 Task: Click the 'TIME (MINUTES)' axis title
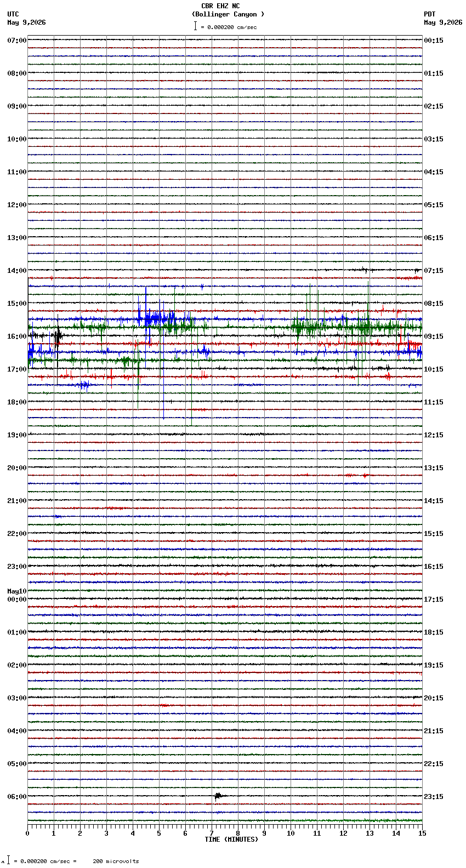point(231,840)
